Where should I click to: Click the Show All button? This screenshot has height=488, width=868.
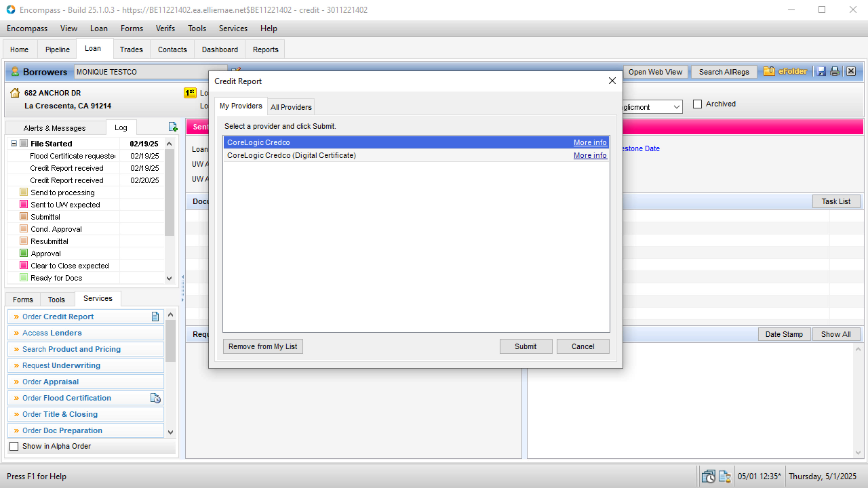[x=836, y=334]
